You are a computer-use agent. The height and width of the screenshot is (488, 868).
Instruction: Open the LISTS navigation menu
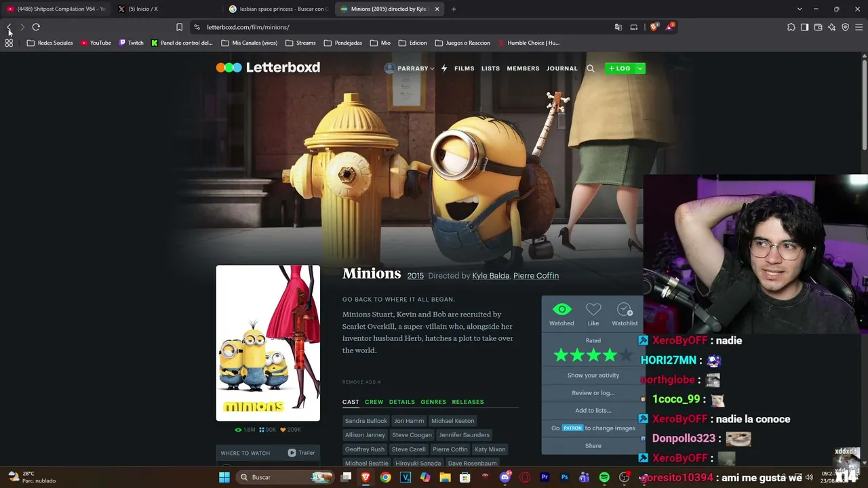pyautogui.click(x=490, y=68)
